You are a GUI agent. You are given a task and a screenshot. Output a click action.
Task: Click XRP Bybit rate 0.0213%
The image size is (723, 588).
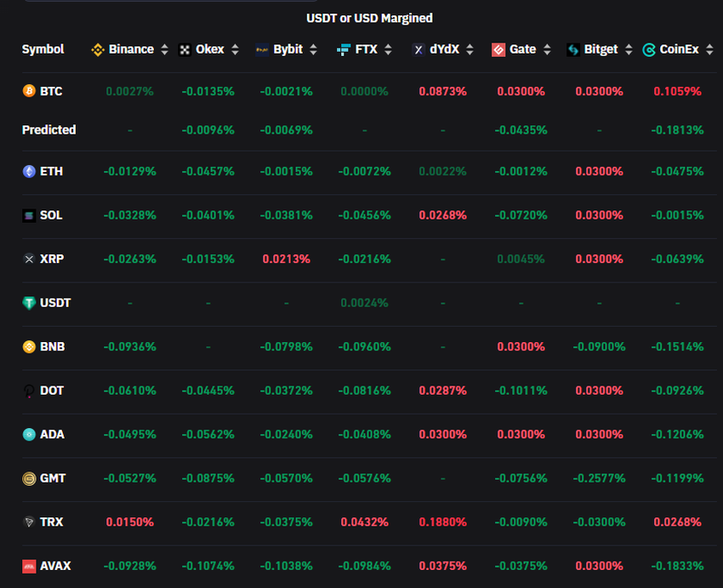pyautogui.click(x=287, y=260)
